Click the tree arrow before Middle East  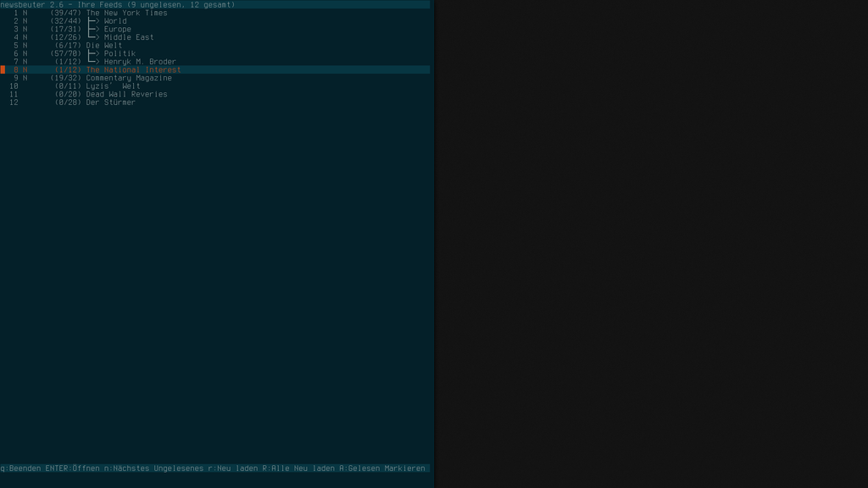tap(93, 37)
